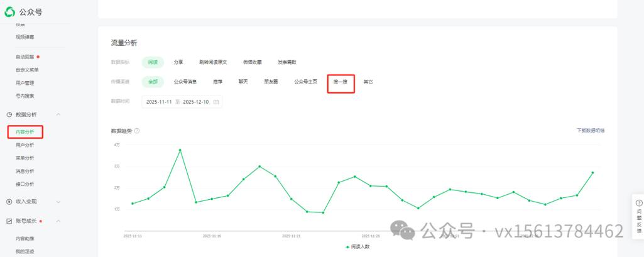
Task: Click the first data point on chart
Action: pyautogui.click(x=132, y=204)
